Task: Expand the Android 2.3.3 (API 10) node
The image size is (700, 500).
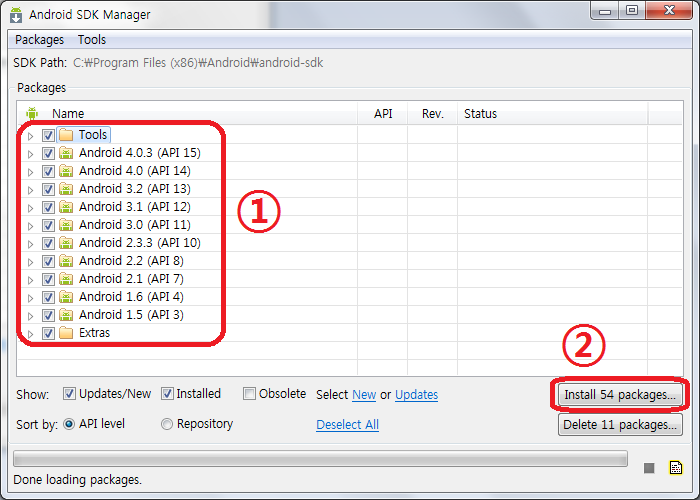Action: pos(30,244)
